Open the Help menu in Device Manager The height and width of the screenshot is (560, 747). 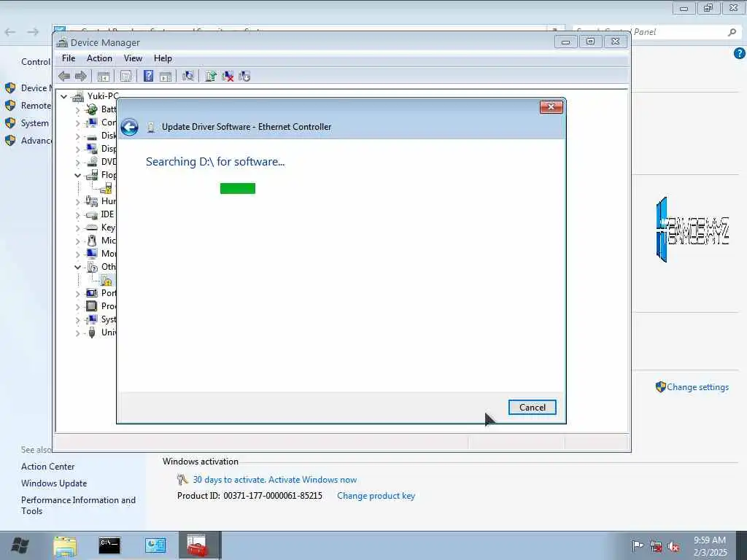click(163, 58)
